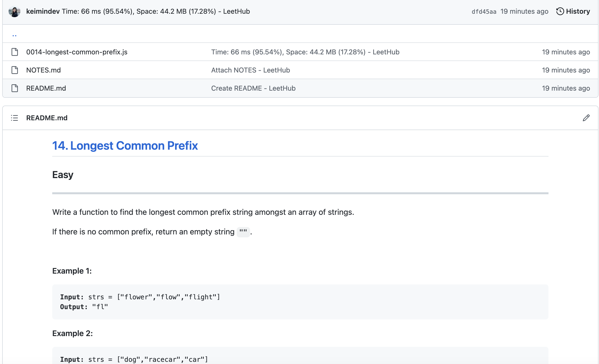The height and width of the screenshot is (364, 599).
Task: Open the History clock icon
Action: coord(560,12)
